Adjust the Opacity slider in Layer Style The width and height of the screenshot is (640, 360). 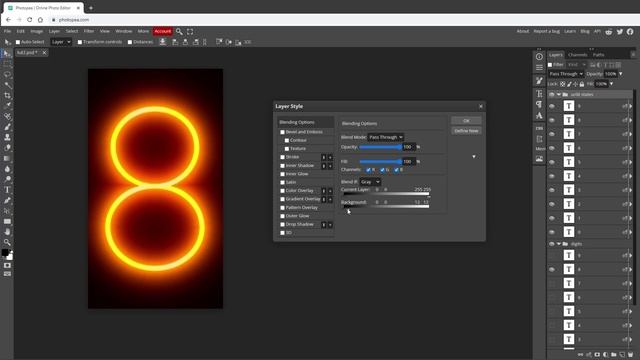380,147
